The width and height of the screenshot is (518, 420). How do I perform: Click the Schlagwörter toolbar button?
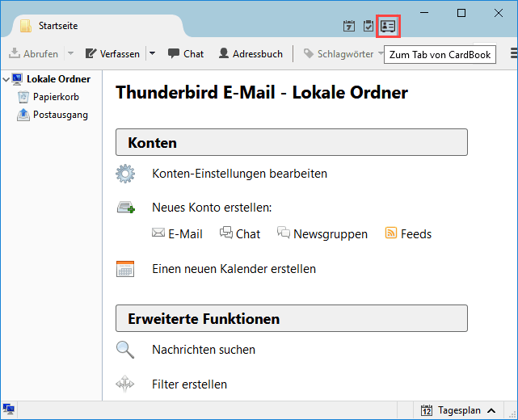point(339,53)
